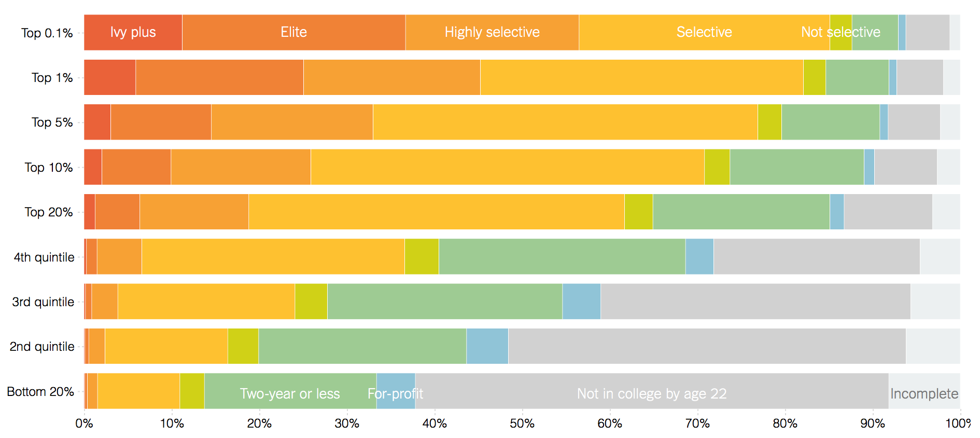Select the "Bottom 20%" row label

coord(40,392)
